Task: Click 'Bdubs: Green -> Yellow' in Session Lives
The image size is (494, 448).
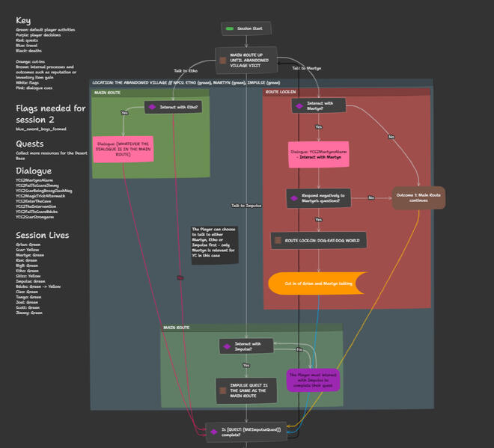Action: coord(38,286)
